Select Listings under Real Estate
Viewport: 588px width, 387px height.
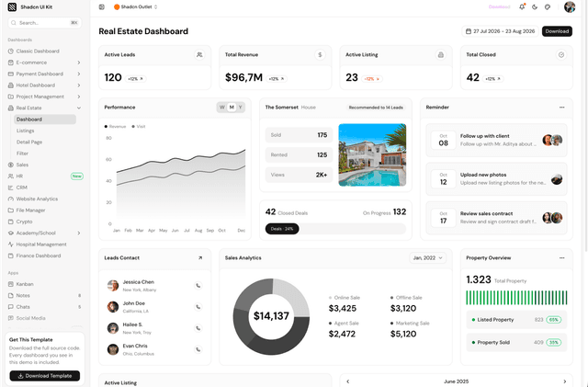(x=45, y=131)
